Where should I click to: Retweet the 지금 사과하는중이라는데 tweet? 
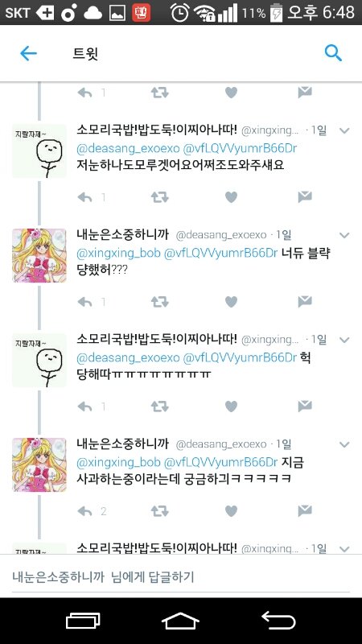pyautogui.click(x=159, y=511)
